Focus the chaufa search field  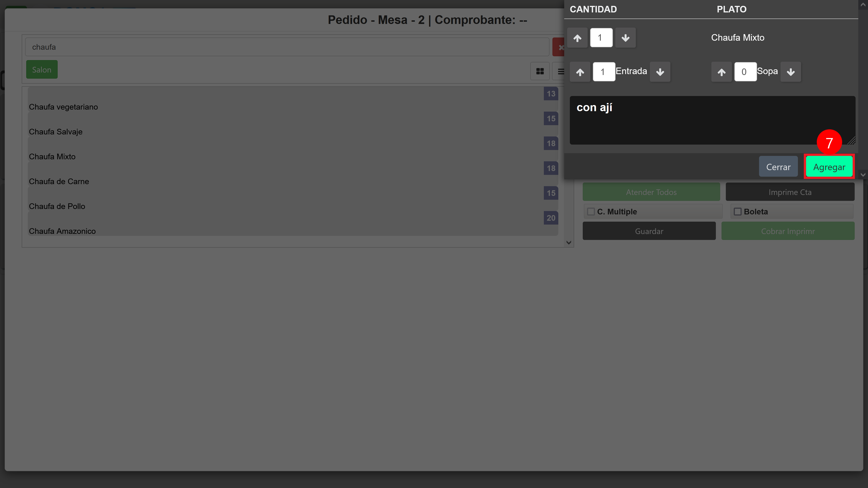(x=287, y=47)
